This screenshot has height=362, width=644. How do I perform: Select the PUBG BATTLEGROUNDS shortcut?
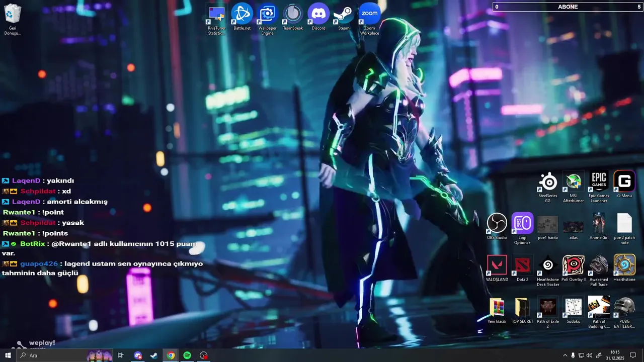tap(624, 312)
